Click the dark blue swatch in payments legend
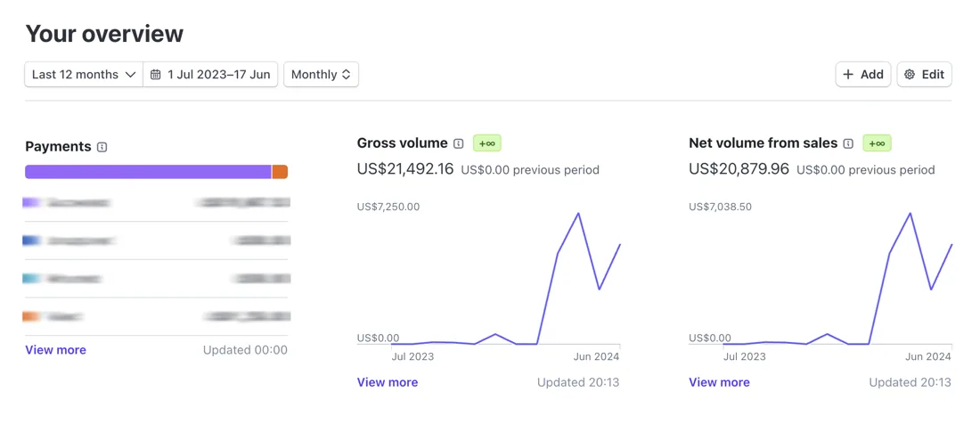The height and width of the screenshot is (424, 980). point(31,241)
